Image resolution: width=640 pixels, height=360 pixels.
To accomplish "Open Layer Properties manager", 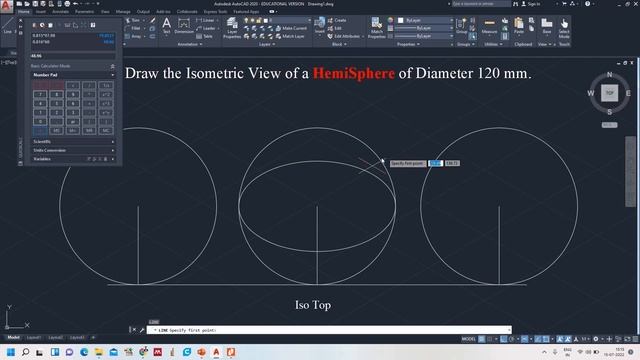I will click(232, 27).
